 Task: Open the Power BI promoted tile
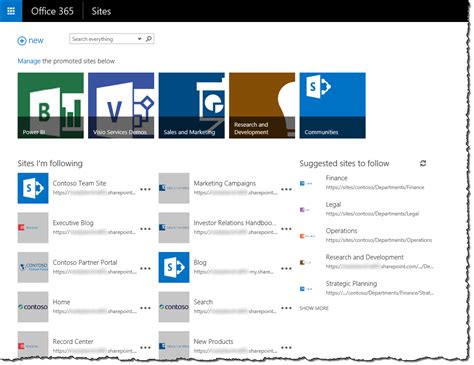(x=51, y=105)
